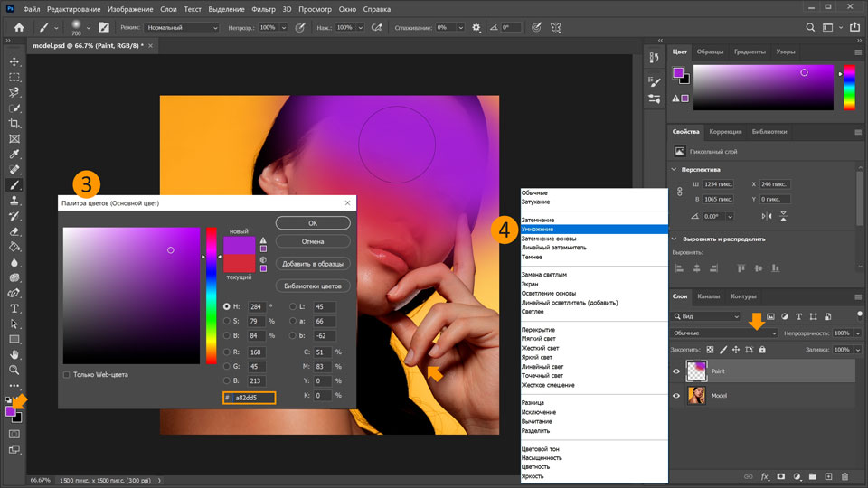Click the hue slider in color picker dialog
The height and width of the screenshot is (488, 868).
click(x=212, y=296)
